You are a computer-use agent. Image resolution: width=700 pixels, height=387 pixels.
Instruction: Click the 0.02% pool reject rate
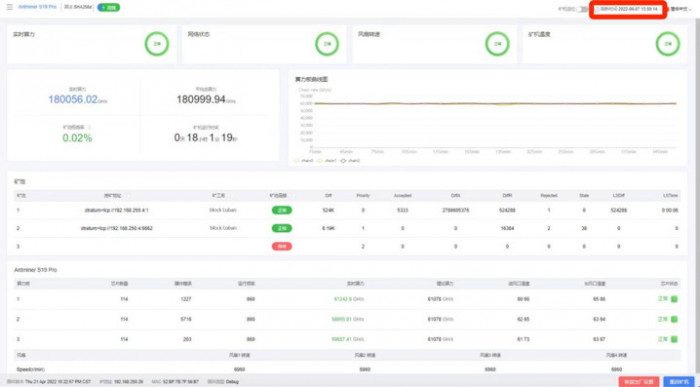(x=77, y=138)
